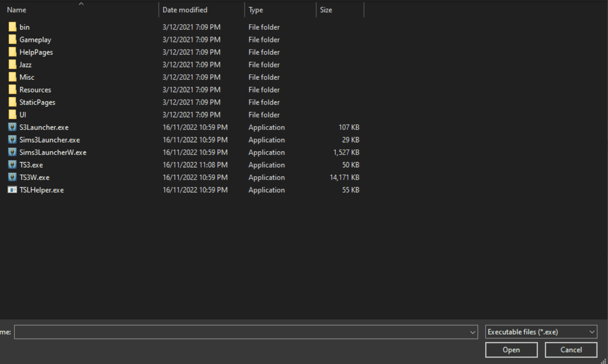Click the Sims3Launcher.exe file icon
The image size is (608, 364).
[12, 140]
